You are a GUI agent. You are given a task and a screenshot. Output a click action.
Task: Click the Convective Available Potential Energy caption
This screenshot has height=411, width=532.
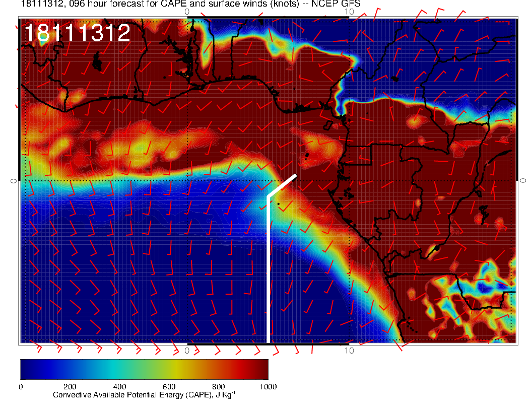point(144,395)
